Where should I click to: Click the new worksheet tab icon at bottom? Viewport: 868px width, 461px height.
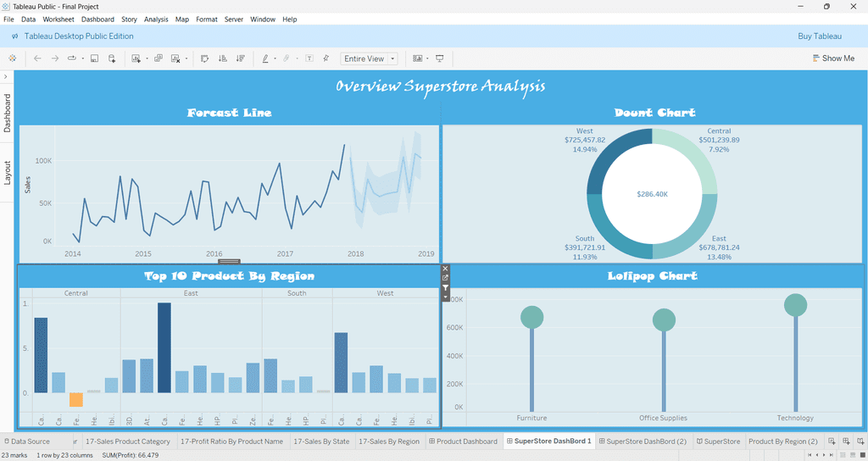point(832,441)
